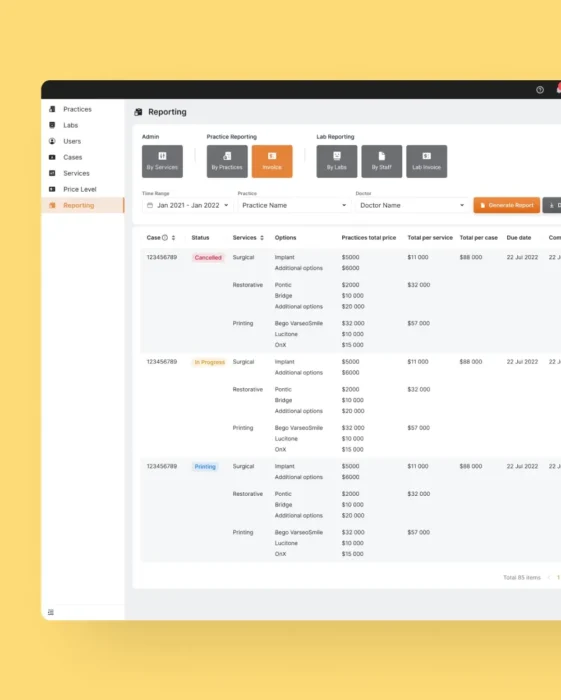Sort table by Case column arrows
The height and width of the screenshot is (700, 561).
click(x=174, y=238)
